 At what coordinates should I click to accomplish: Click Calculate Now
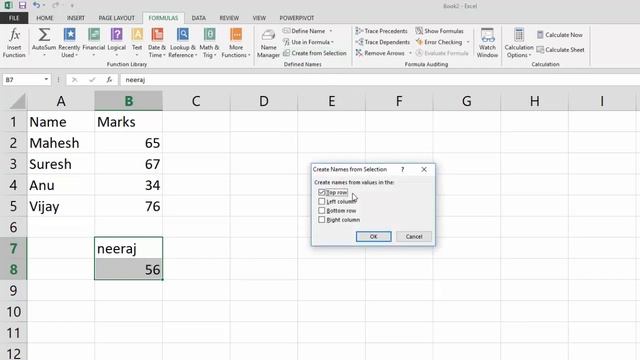[560, 35]
